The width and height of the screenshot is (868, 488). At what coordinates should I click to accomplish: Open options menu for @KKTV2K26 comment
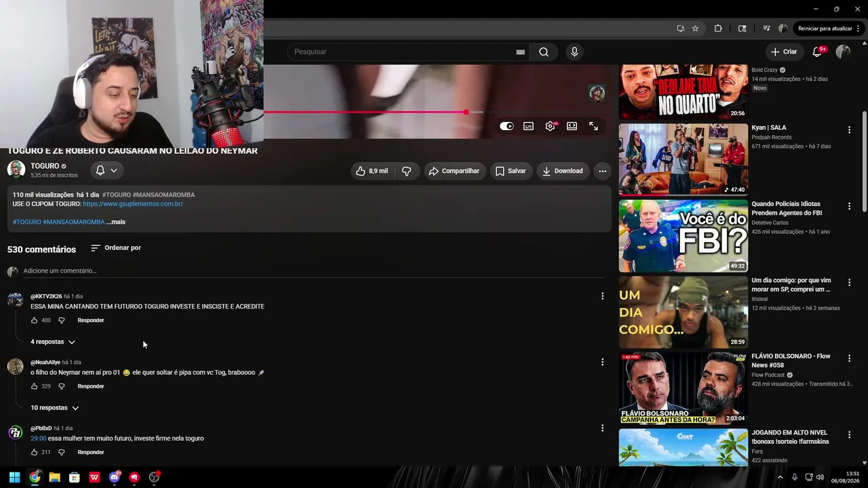click(602, 296)
